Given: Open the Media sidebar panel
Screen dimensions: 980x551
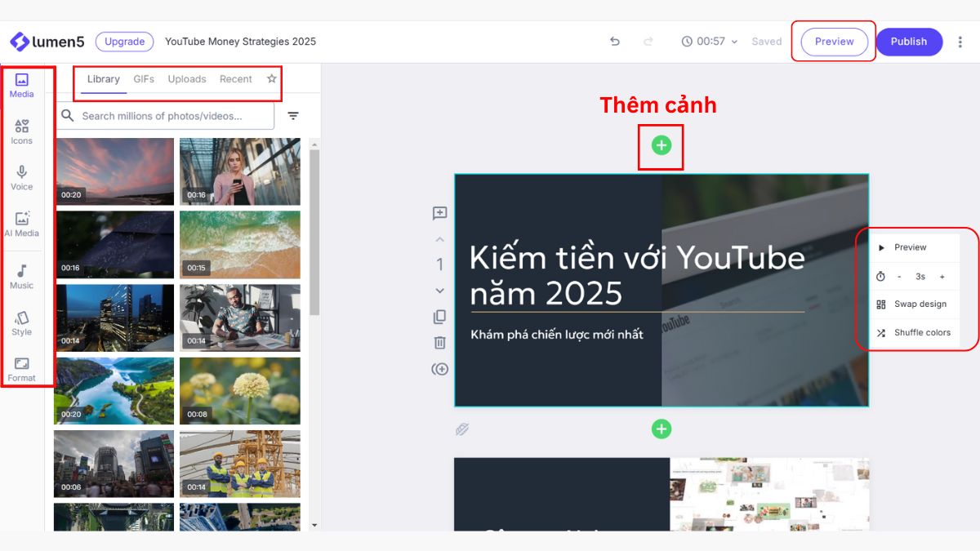Looking at the screenshot, I should (22, 86).
